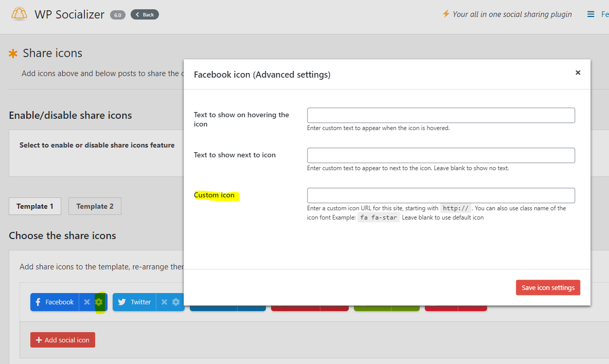Focus the 'Text to show next to icon' field

point(441,155)
